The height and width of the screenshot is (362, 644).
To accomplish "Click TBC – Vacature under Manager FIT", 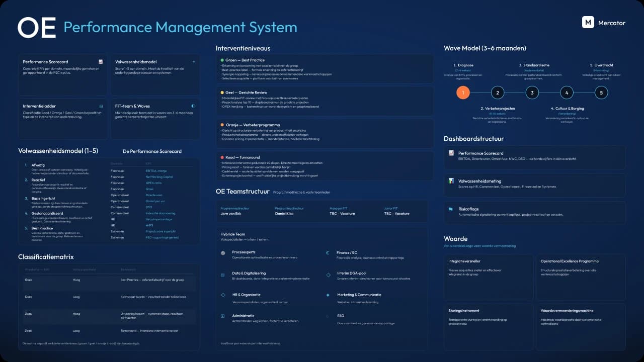I will 342,214.
